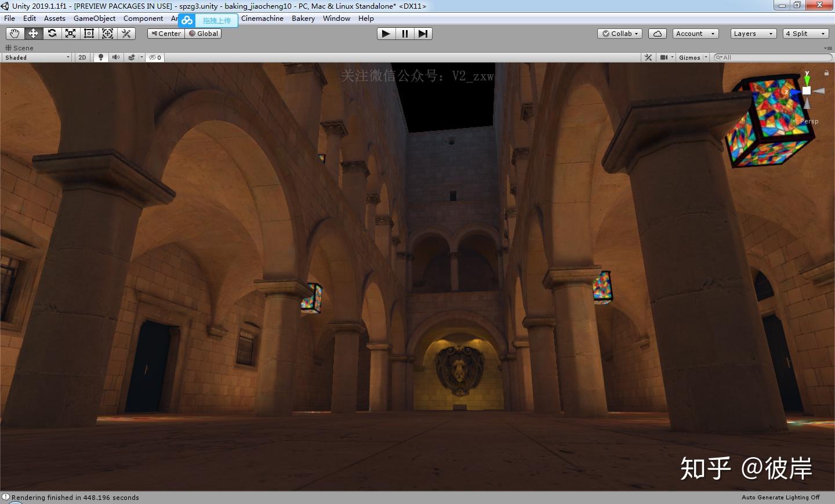Select the left hanging stained-glass lantern

pyautogui.click(x=311, y=298)
